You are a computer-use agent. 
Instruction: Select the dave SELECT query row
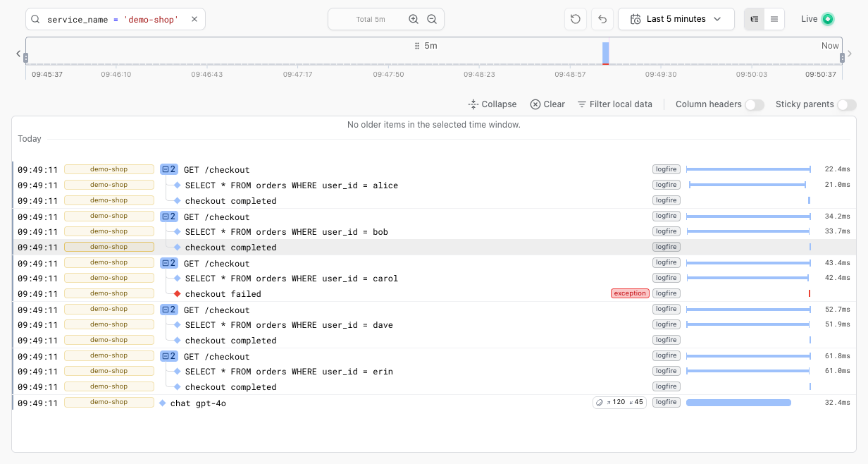pos(434,325)
